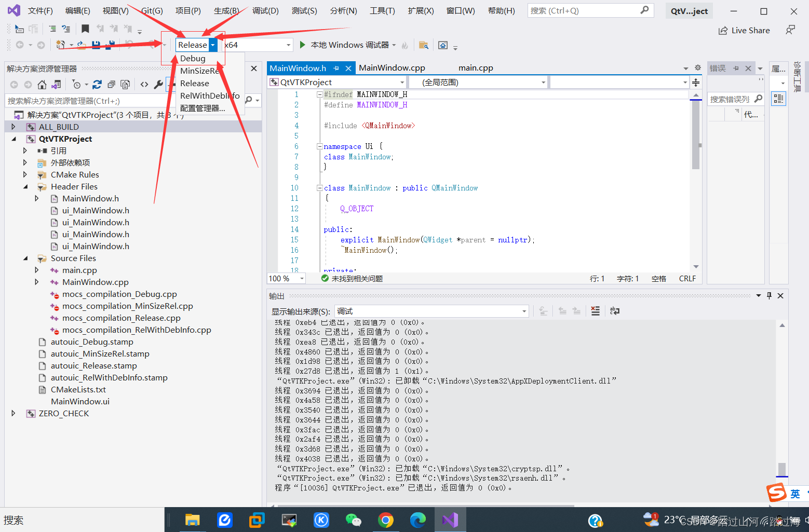Image resolution: width=809 pixels, height=532 pixels.
Task: Open the 调试 output source dropdown
Action: click(x=523, y=311)
